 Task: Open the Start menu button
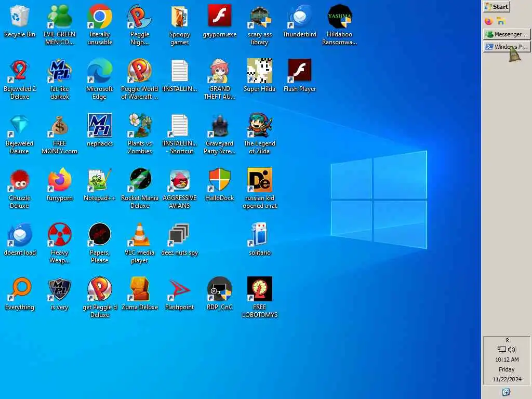[x=497, y=6]
